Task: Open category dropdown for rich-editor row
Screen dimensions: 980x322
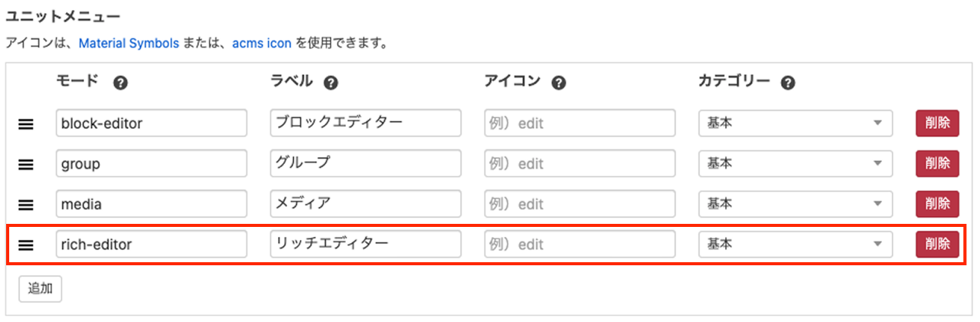Action: point(795,245)
